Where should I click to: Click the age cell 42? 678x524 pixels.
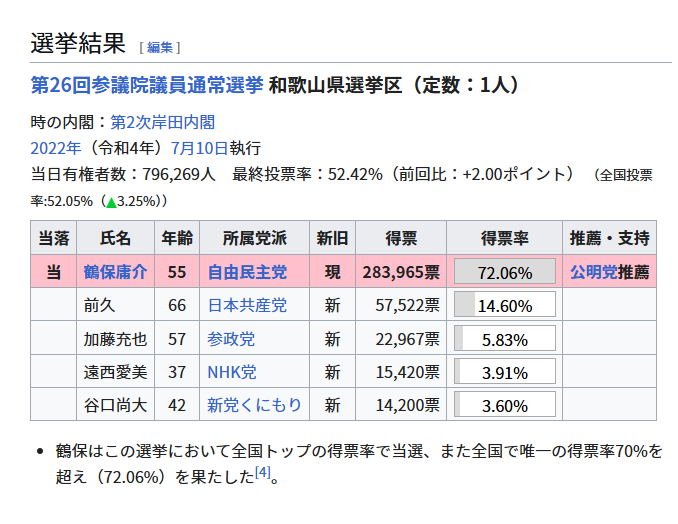coord(177,405)
